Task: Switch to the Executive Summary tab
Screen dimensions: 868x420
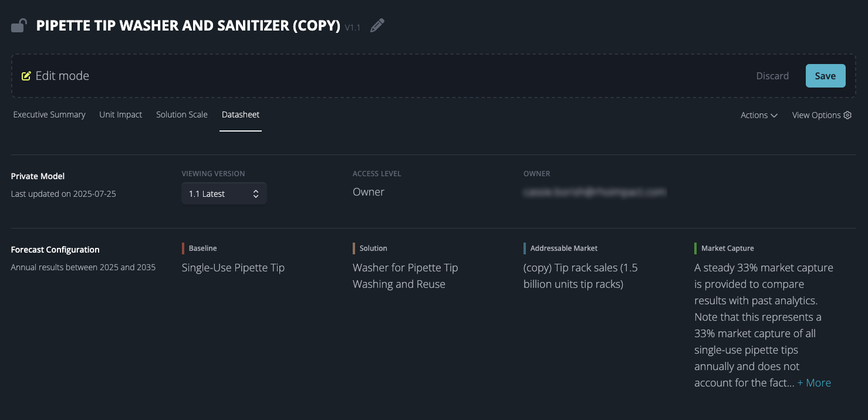Action: [49, 115]
